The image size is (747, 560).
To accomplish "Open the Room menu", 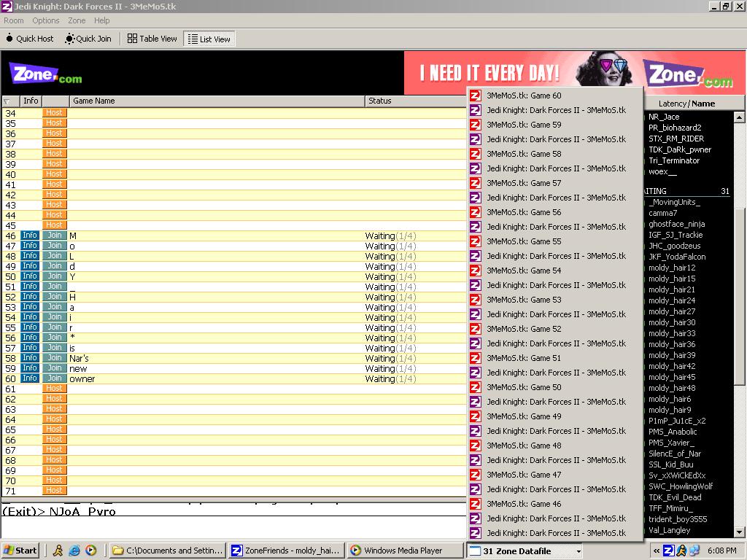I will (14, 20).
